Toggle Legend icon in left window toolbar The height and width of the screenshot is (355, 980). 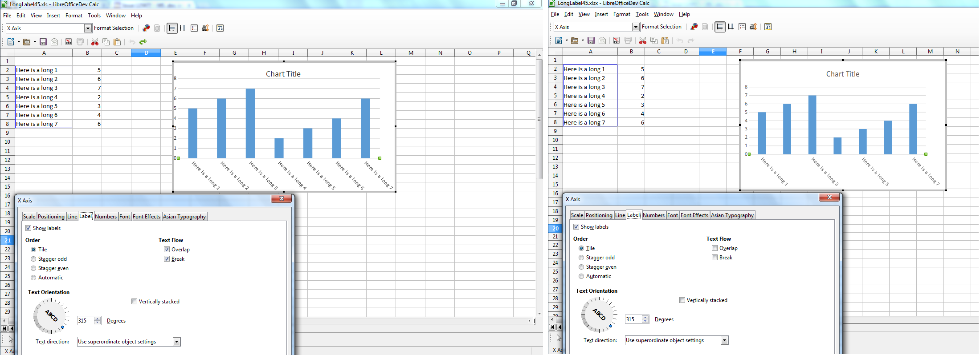(194, 28)
